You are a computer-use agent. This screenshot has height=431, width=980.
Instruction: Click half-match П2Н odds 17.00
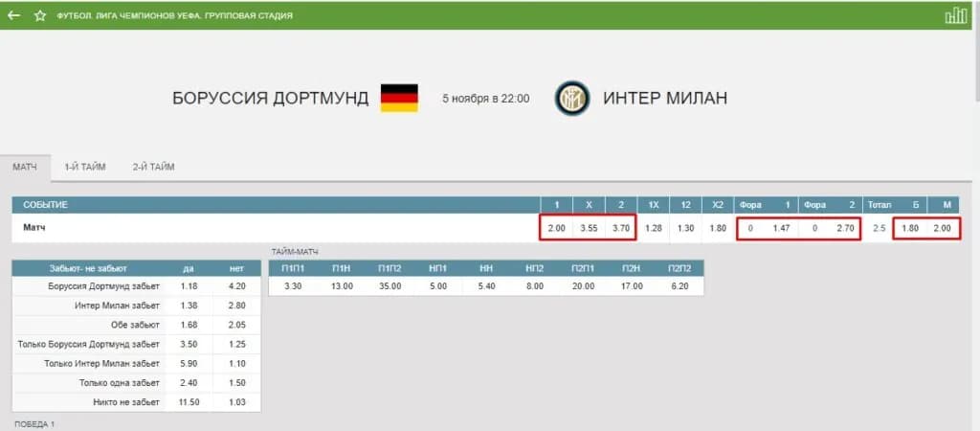point(632,286)
